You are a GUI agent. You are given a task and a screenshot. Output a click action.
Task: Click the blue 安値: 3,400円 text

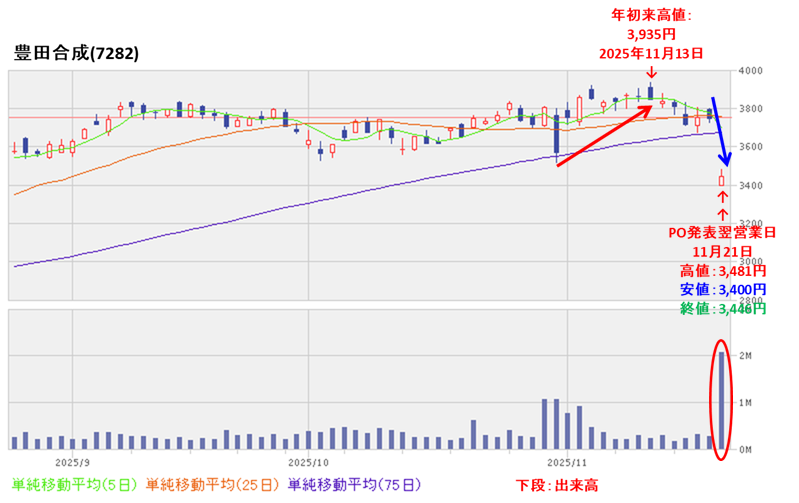click(x=723, y=290)
